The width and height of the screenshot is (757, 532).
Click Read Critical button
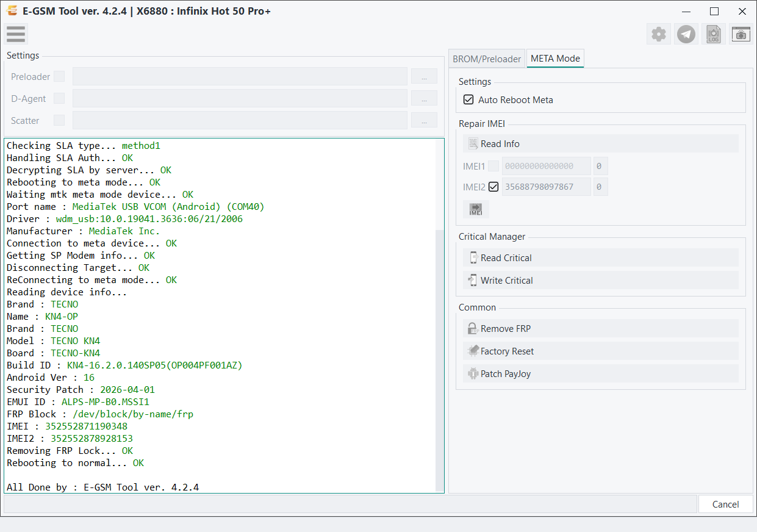(x=601, y=258)
